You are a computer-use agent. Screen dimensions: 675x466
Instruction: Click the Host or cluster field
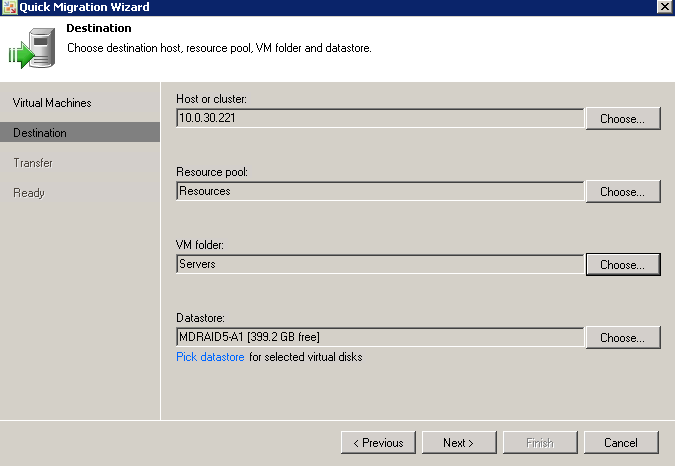[x=379, y=118]
